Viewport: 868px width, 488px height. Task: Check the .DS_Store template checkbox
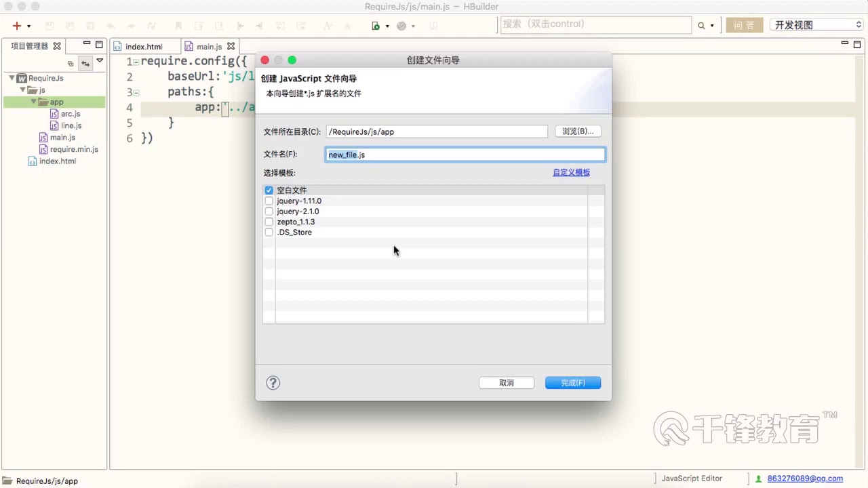pos(269,232)
